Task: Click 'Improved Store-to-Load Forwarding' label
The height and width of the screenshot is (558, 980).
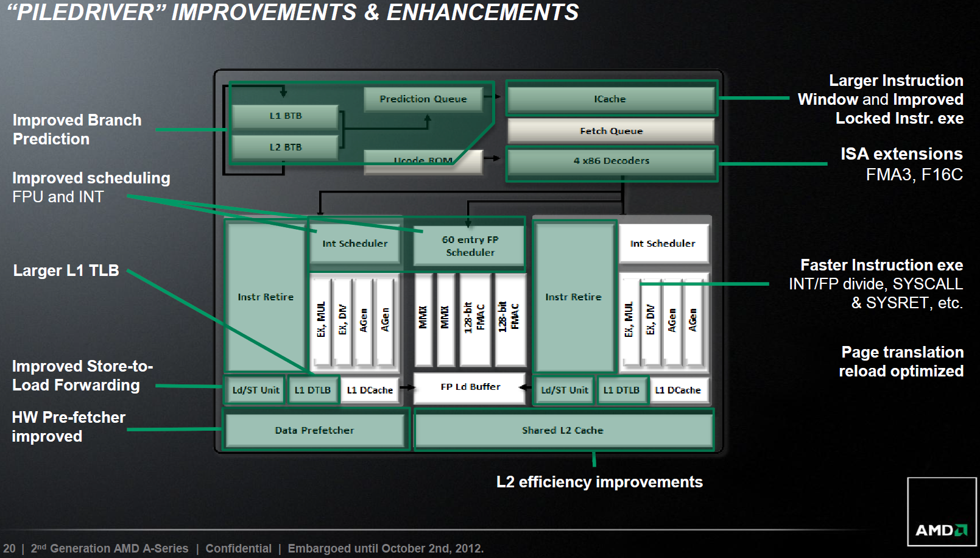Action: 83,376
